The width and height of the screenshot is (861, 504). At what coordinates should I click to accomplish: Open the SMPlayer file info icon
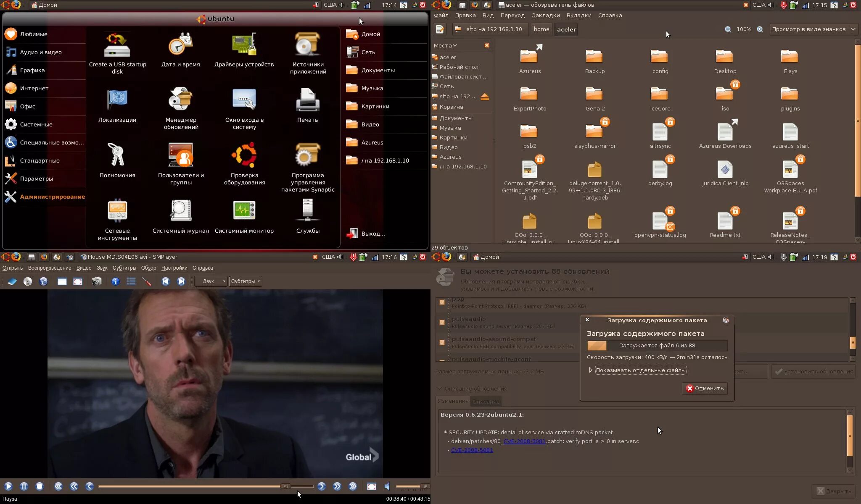(115, 281)
